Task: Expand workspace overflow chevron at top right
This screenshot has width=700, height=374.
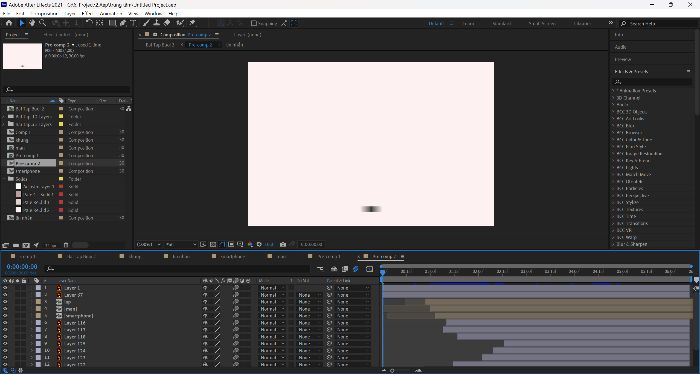Action: 610,23
